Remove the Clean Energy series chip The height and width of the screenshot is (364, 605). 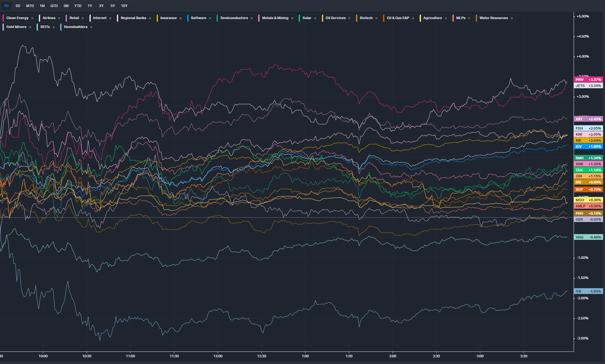click(x=32, y=18)
